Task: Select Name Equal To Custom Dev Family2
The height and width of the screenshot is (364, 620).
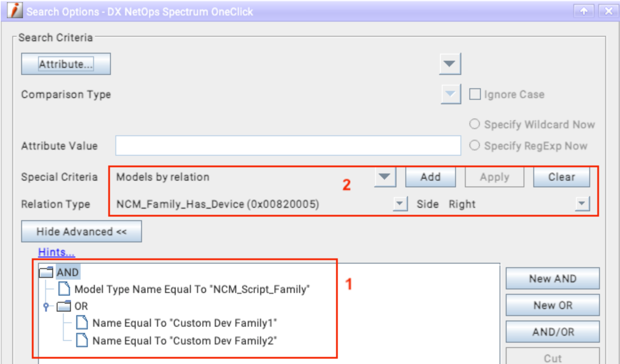Action: point(184,341)
